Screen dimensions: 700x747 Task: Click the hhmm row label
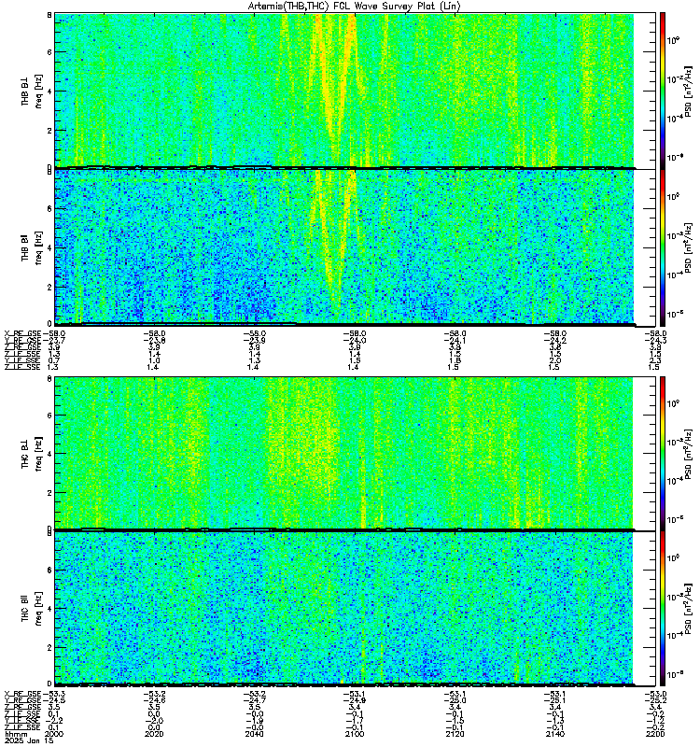[14, 734]
